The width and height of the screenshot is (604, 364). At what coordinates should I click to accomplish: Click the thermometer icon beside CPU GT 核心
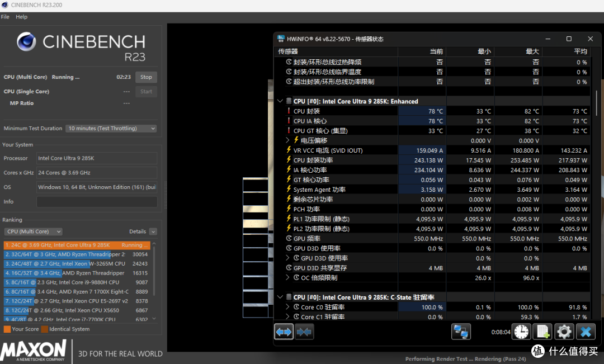(289, 131)
